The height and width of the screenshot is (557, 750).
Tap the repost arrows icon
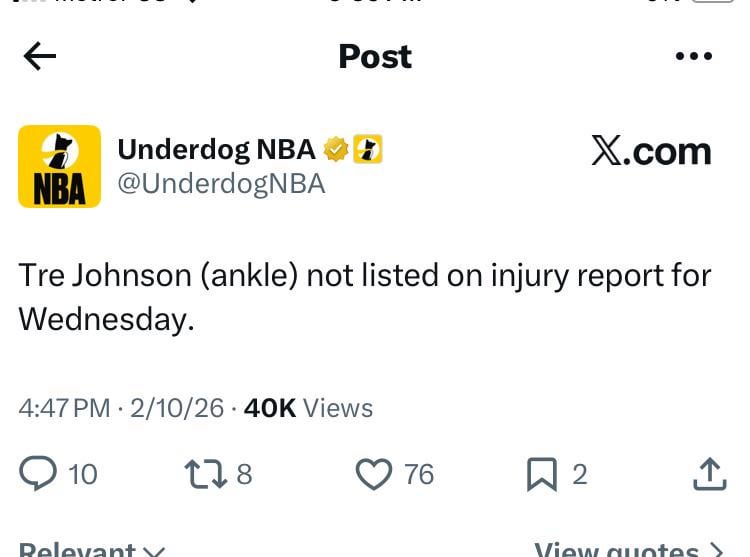[x=205, y=473]
